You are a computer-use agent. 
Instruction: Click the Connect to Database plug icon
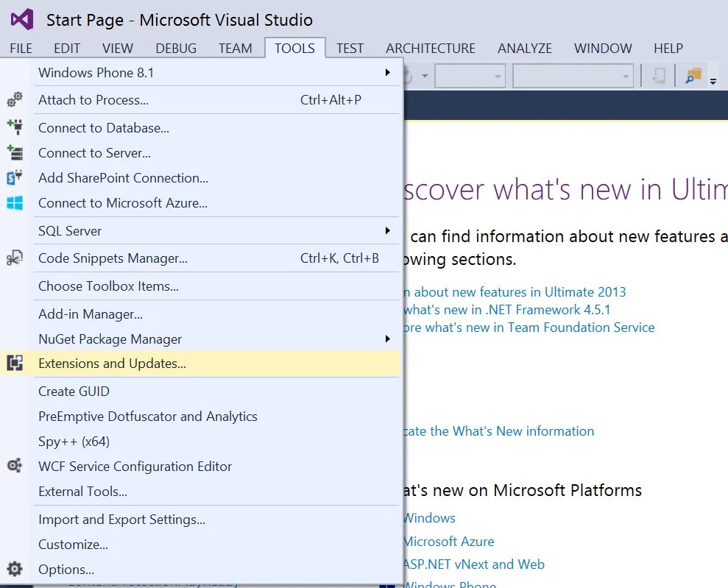click(x=15, y=127)
